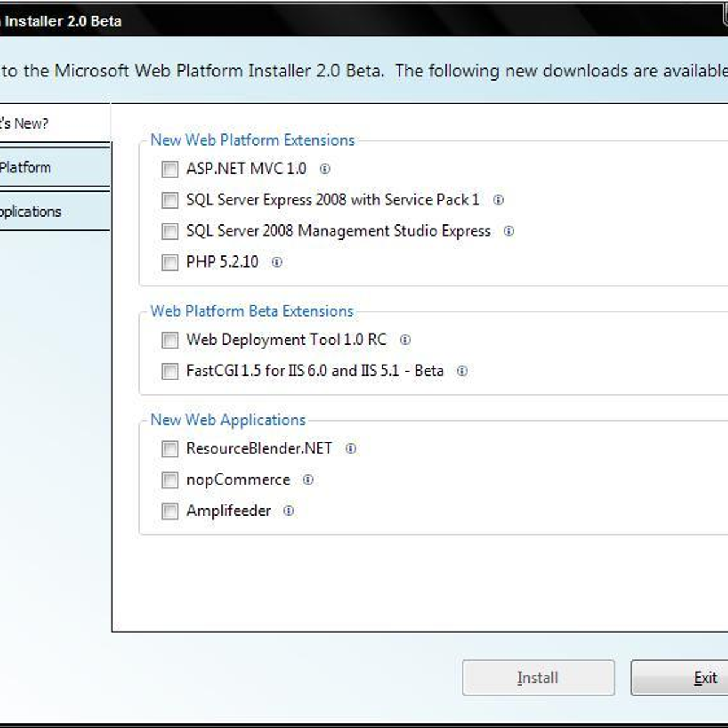Click the New Web Applications heading
The height and width of the screenshot is (728, 728).
[228, 420]
